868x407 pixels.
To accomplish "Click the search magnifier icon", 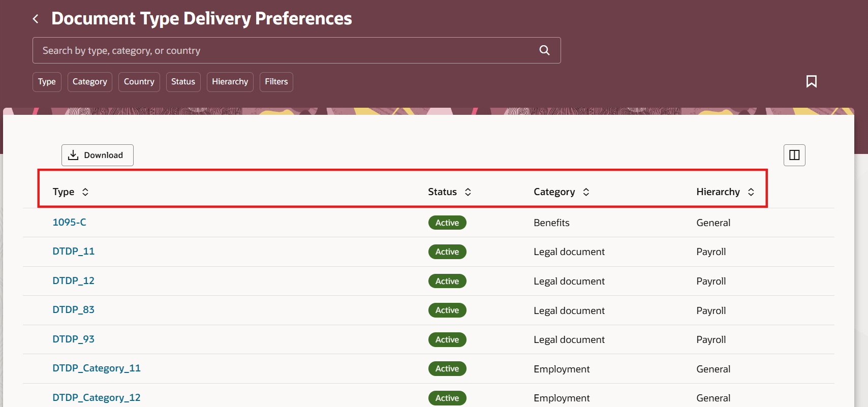I will (544, 50).
